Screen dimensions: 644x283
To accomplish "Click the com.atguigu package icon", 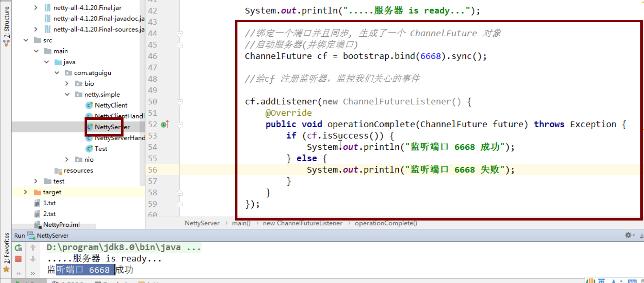I will pyautogui.click(x=68, y=73).
